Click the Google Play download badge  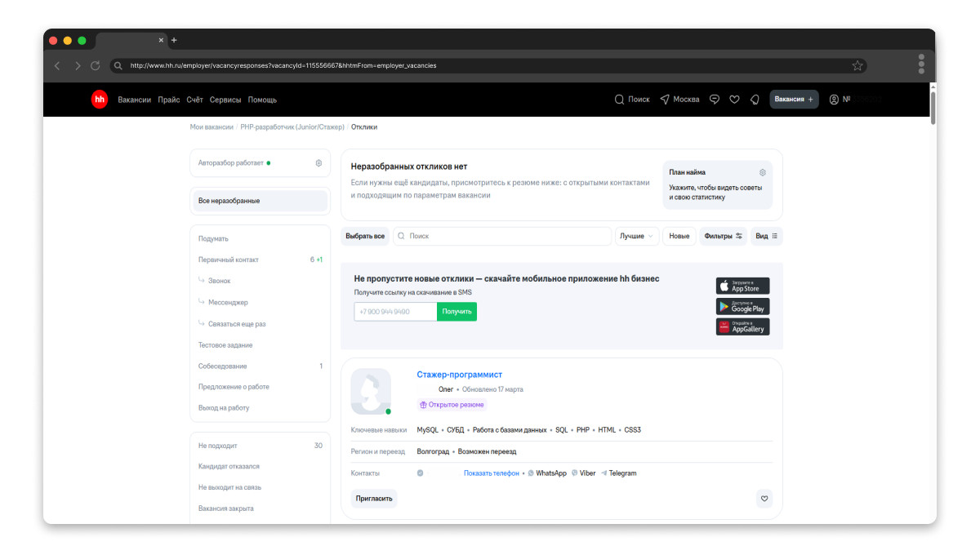click(742, 307)
